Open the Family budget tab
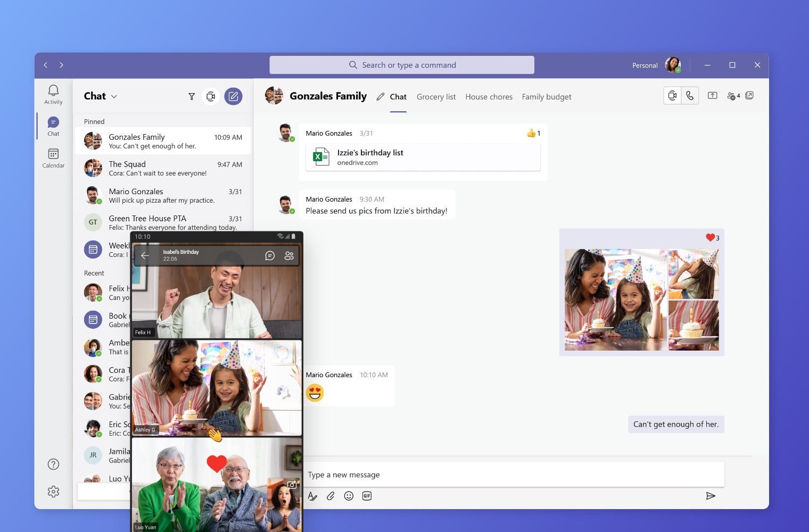Screen dimensions: 809x532 coord(546,97)
